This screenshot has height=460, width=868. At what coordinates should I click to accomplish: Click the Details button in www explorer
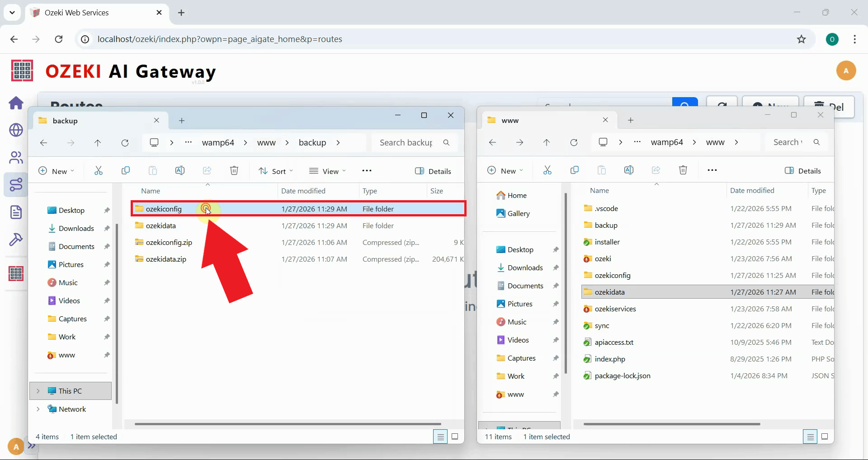pyautogui.click(x=803, y=170)
